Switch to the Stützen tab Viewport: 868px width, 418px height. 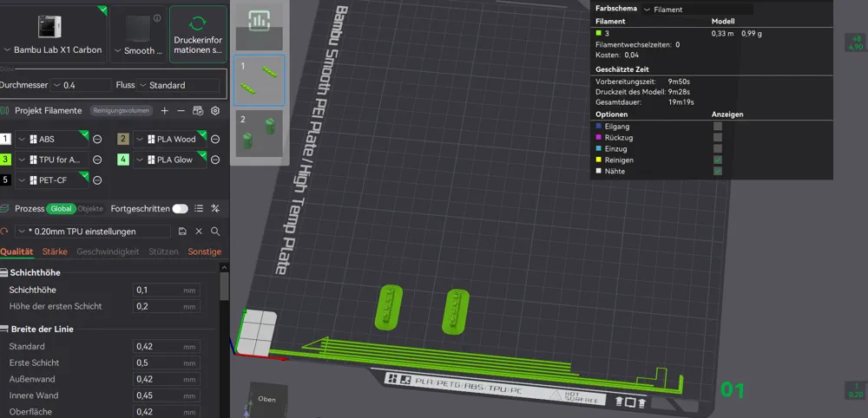coord(163,251)
